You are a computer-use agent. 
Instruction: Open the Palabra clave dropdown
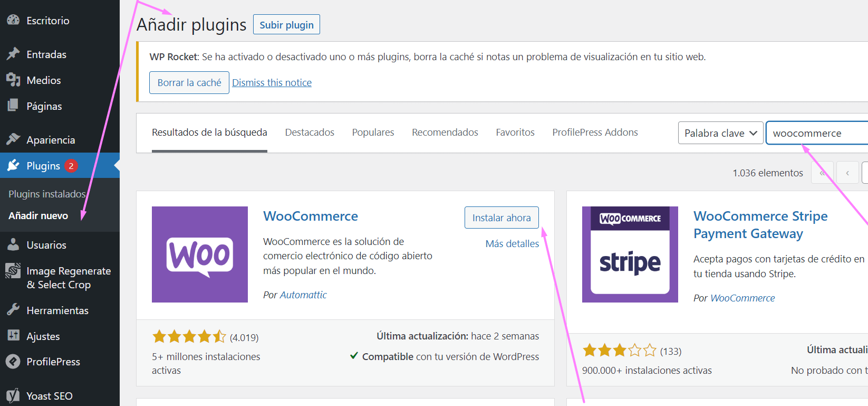tap(721, 133)
